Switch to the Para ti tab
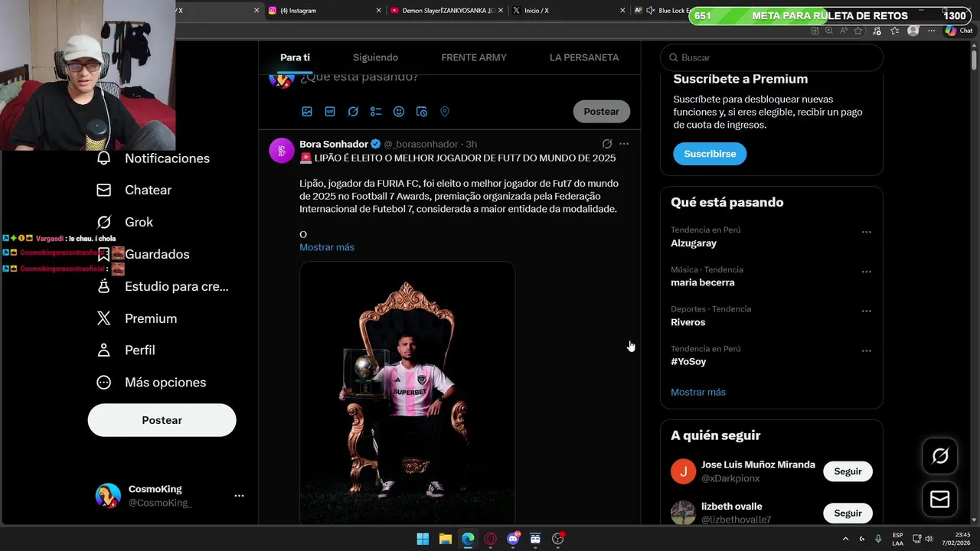Viewport: 980px width, 551px height. (x=296, y=57)
